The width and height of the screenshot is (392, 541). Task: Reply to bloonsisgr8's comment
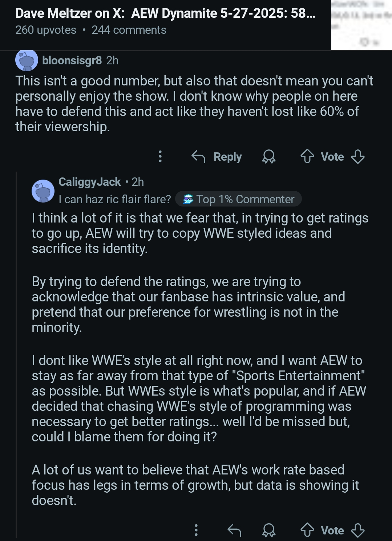(217, 157)
